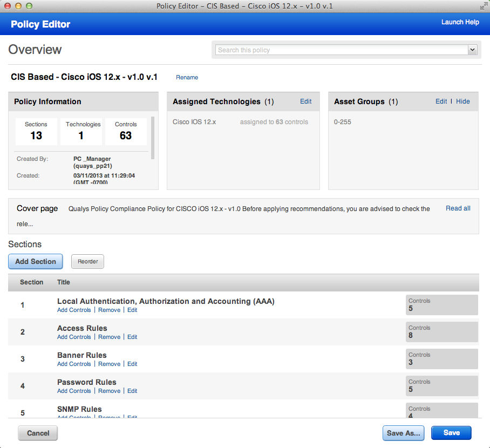Open the Access Rules section title
This screenshot has height=448, width=490.
(82, 328)
